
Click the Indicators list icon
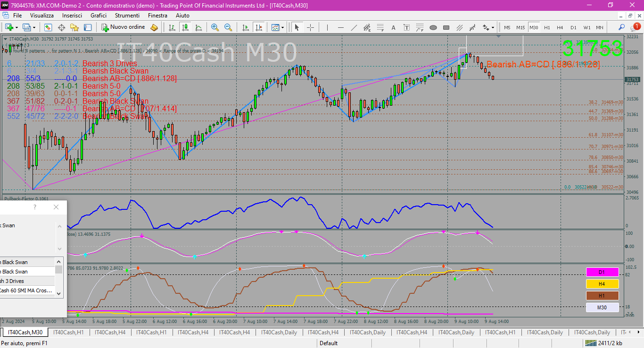[x=275, y=27]
